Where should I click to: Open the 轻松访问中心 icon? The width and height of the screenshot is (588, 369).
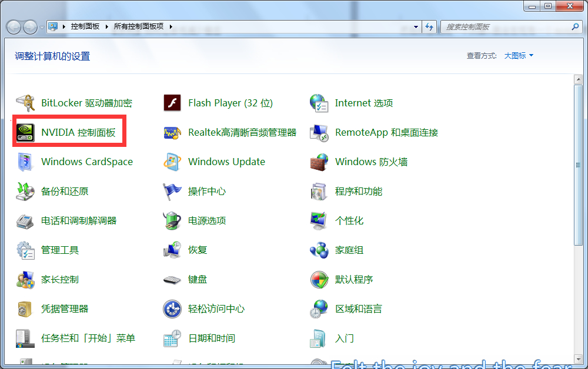pyautogui.click(x=172, y=308)
